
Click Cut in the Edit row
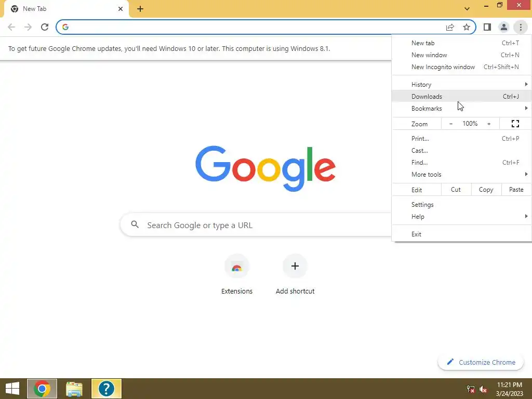456,190
